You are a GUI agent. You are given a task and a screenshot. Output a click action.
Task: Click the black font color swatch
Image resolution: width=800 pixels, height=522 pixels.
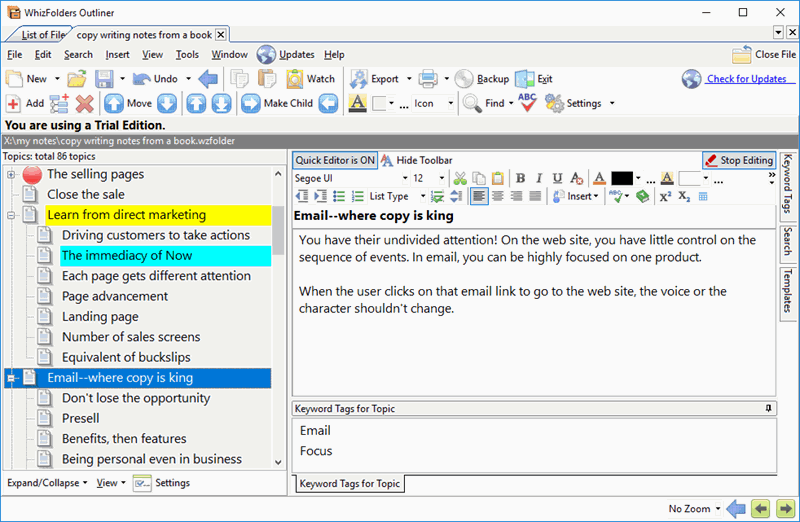(622, 178)
